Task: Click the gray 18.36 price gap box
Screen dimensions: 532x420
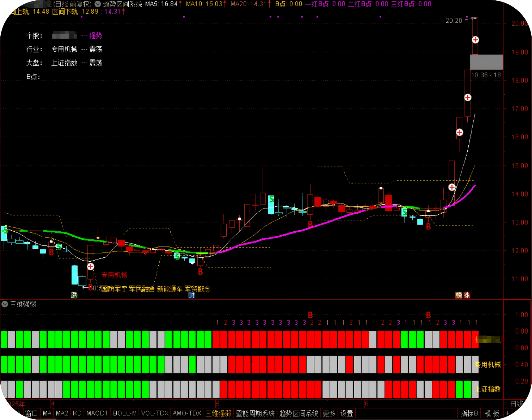Action: click(x=486, y=62)
